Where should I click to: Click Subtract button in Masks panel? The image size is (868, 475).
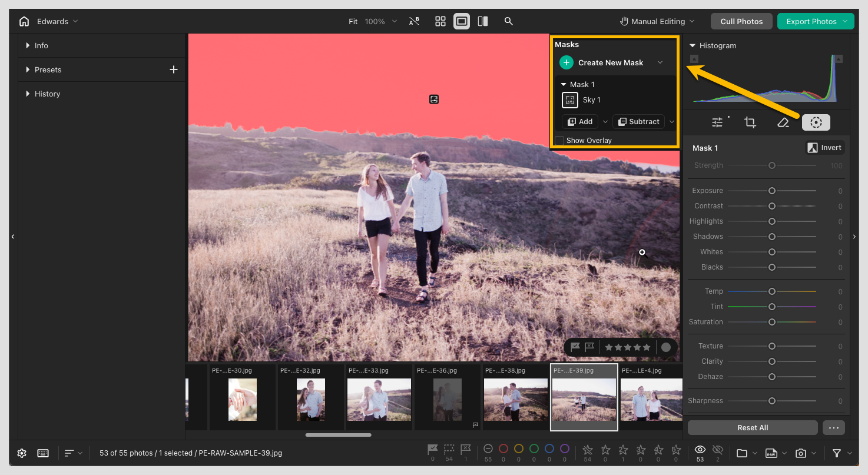pos(638,122)
